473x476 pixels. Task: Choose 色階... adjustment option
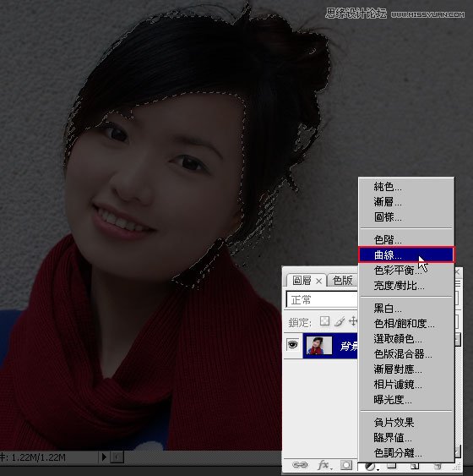(406, 240)
